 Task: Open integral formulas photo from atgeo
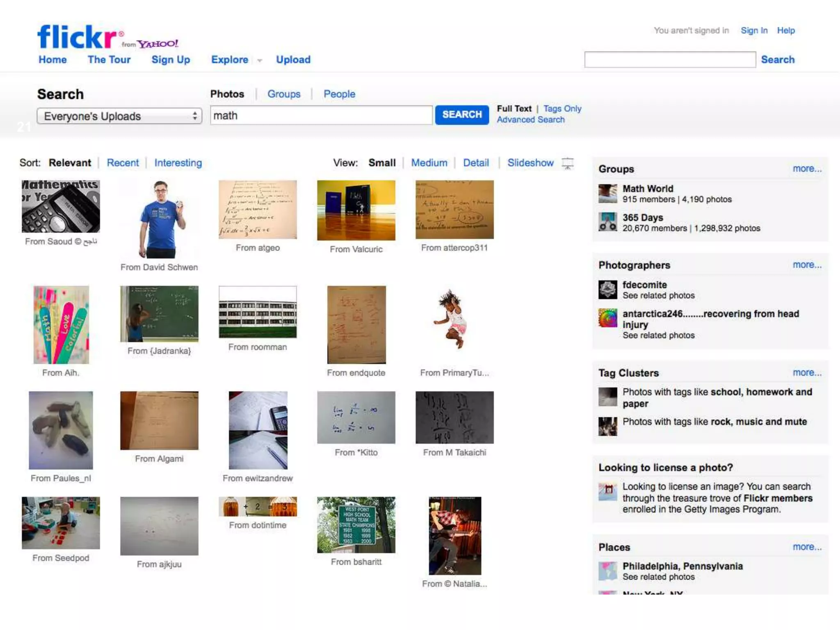point(258,209)
